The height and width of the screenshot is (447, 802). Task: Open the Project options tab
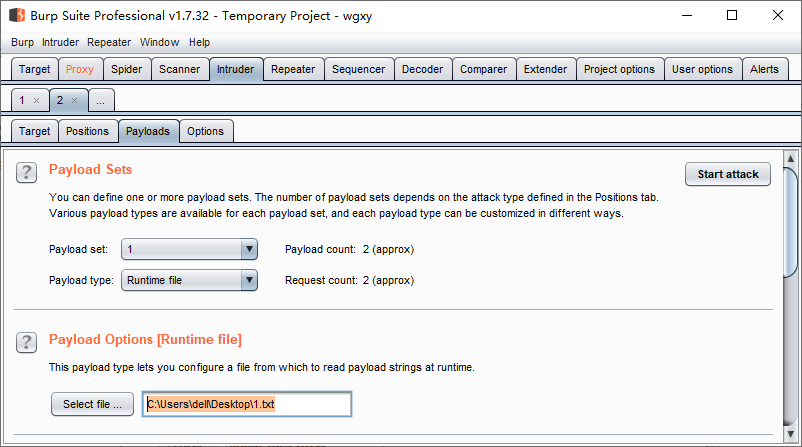pos(619,69)
